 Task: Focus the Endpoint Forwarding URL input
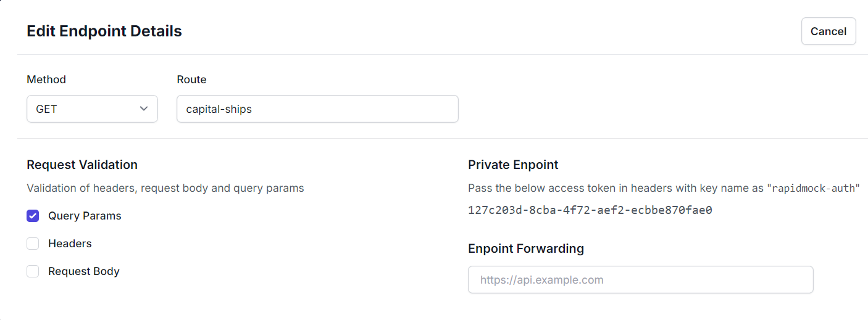(640, 280)
